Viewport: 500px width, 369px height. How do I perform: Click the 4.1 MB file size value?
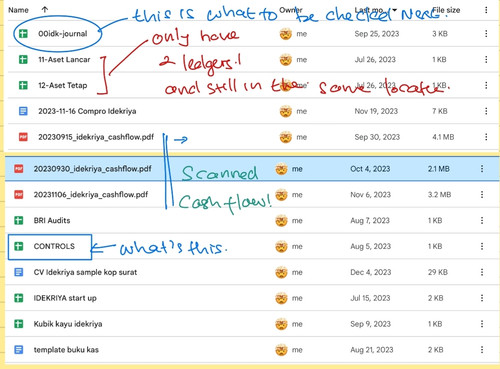pos(443,137)
